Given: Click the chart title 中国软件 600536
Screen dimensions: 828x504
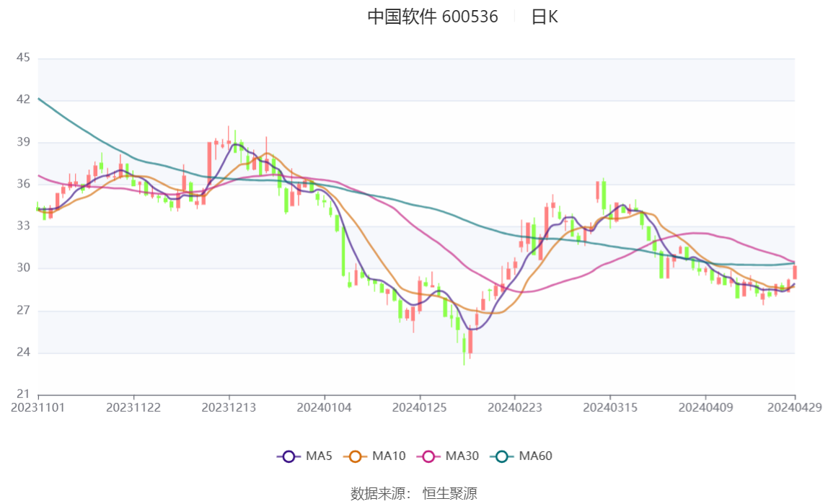Looking at the screenshot, I should [433, 17].
